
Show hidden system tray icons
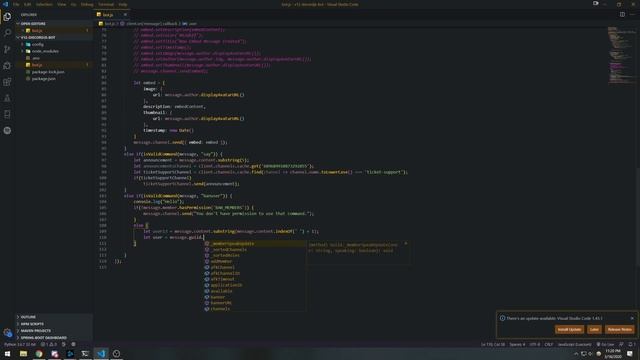tap(576, 353)
